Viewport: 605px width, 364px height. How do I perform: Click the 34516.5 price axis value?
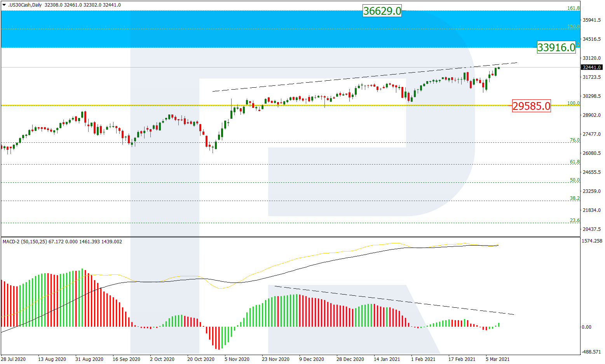click(591, 39)
